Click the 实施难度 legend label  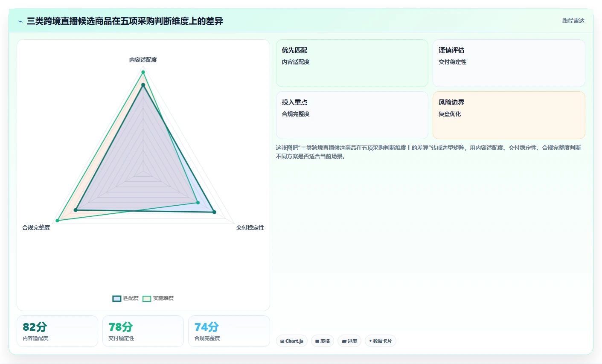click(x=163, y=298)
